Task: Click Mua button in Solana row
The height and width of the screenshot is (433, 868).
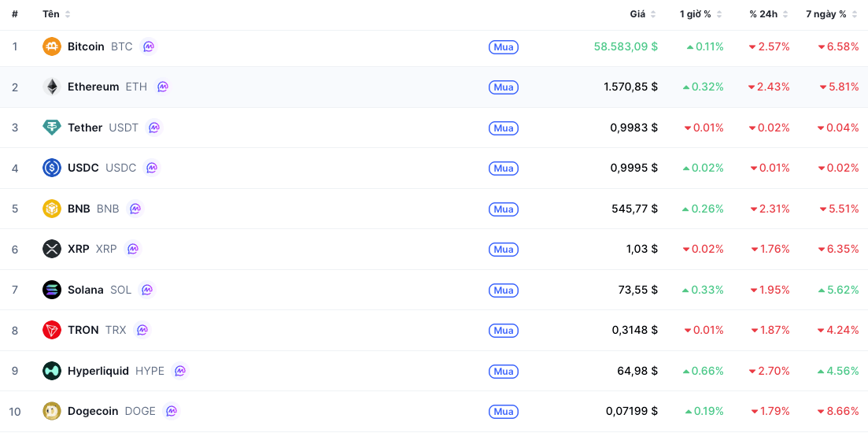Action: click(503, 291)
